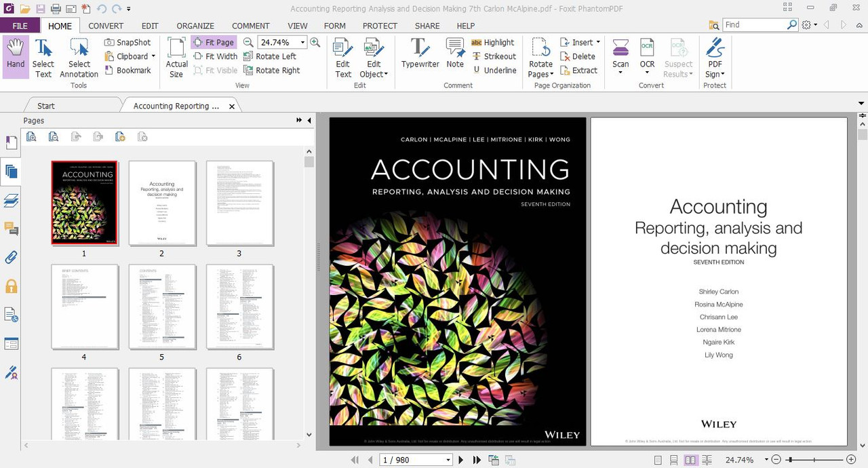
Task: Toggle facing pages layout
Action: point(690,460)
